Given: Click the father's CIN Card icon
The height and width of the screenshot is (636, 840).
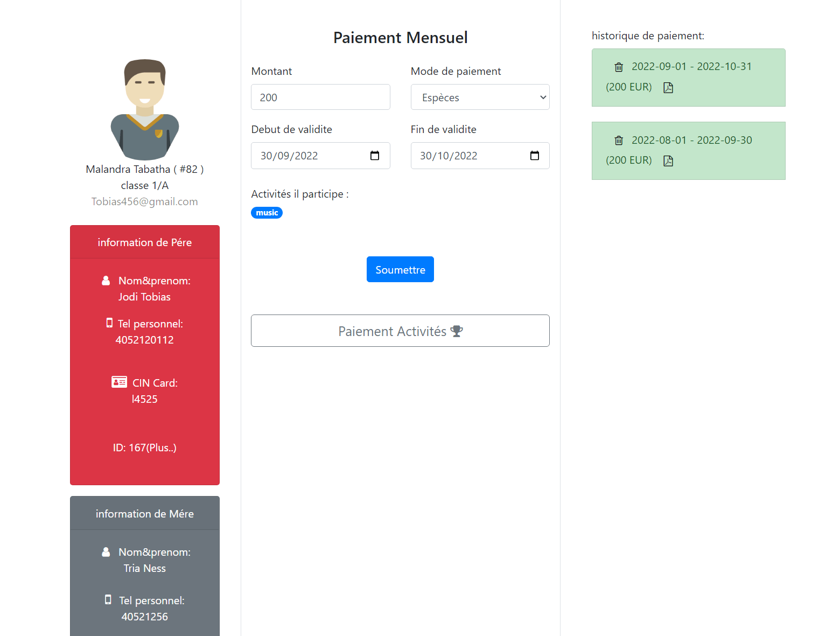Looking at the screenshot, I should (x=119, y=382).
